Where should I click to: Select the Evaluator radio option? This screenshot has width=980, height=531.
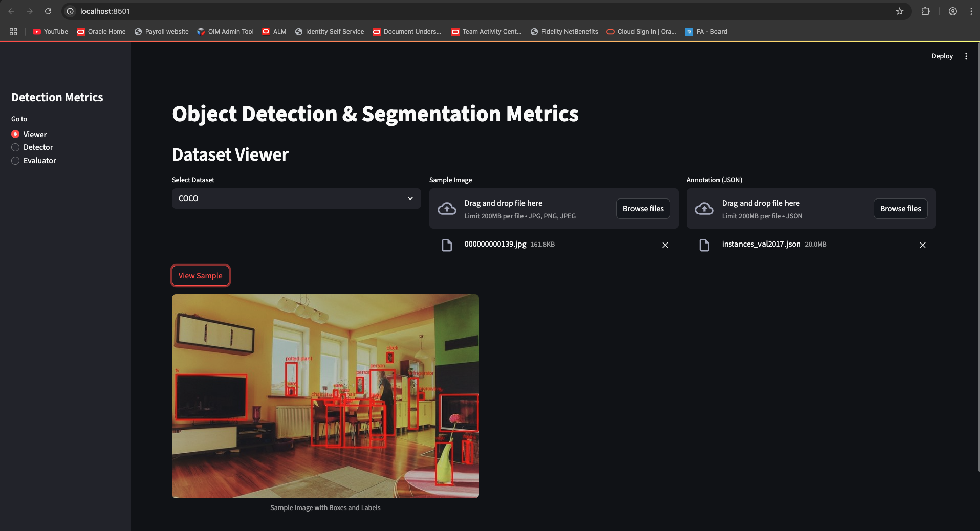(x=34, y=161)
